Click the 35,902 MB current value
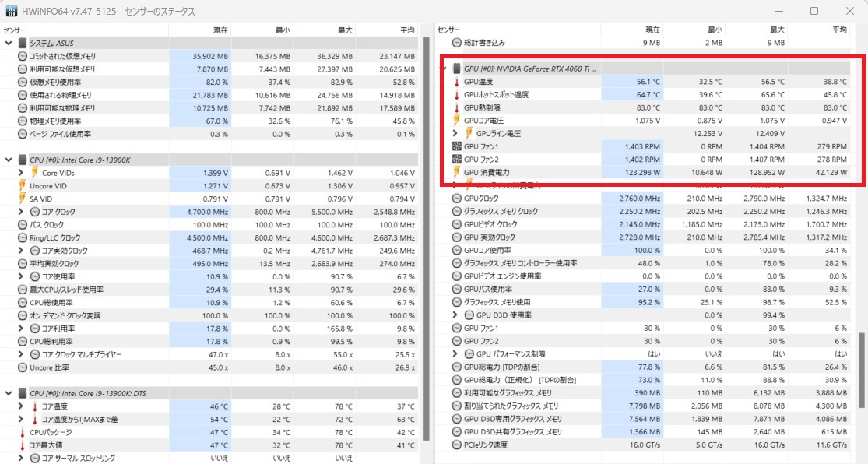Image resolution: width=868 pixels, height=464 pixels. pyautogui.click(x=210, y=56)
